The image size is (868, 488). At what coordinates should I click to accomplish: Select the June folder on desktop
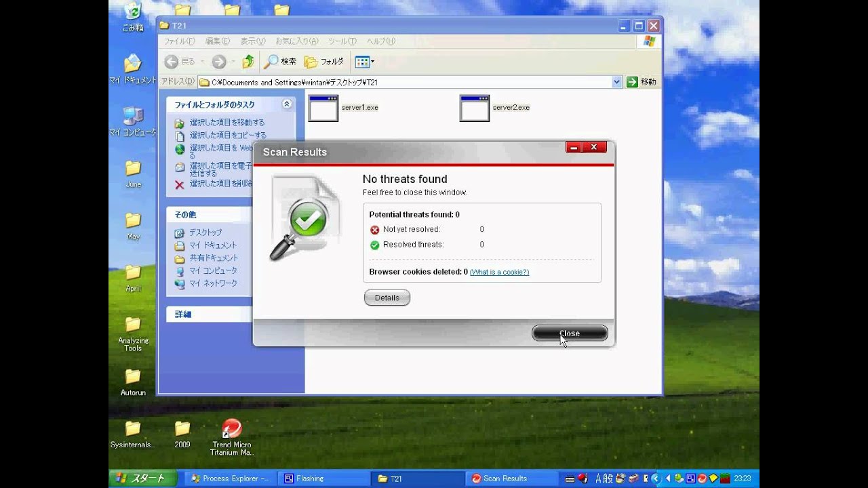pos(133,174)
